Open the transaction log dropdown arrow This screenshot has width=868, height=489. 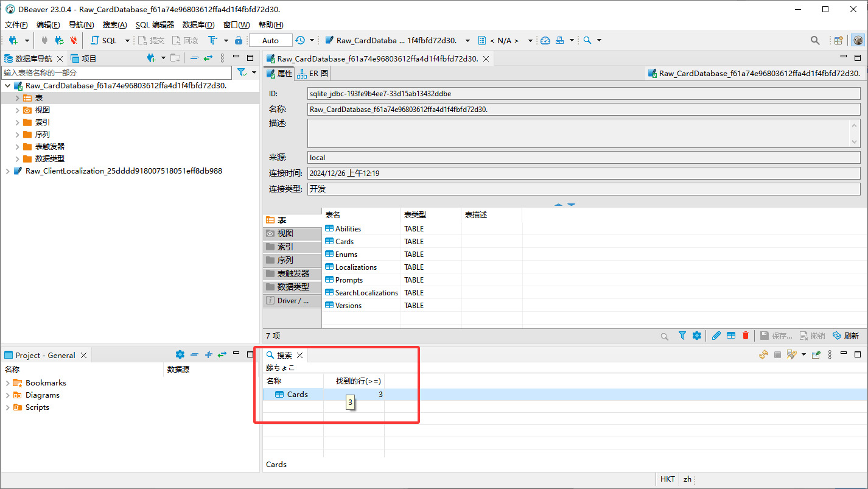click(312, 40)
